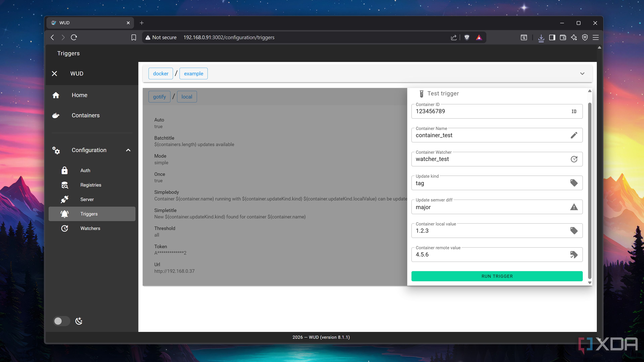Open Auth configuration lock icon
This screenshot has height=362, width=644.
pyautogui.click(x=65, y=170)
